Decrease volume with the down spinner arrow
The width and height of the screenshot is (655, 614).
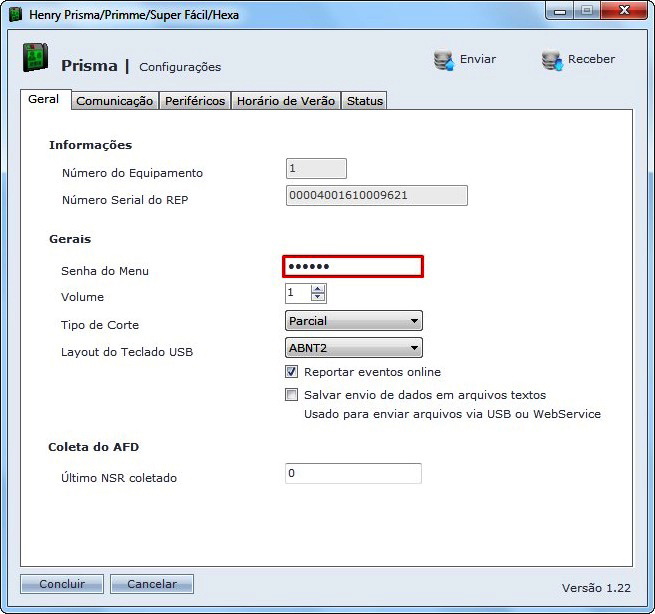pyautogui.click(x=318, y=298)
